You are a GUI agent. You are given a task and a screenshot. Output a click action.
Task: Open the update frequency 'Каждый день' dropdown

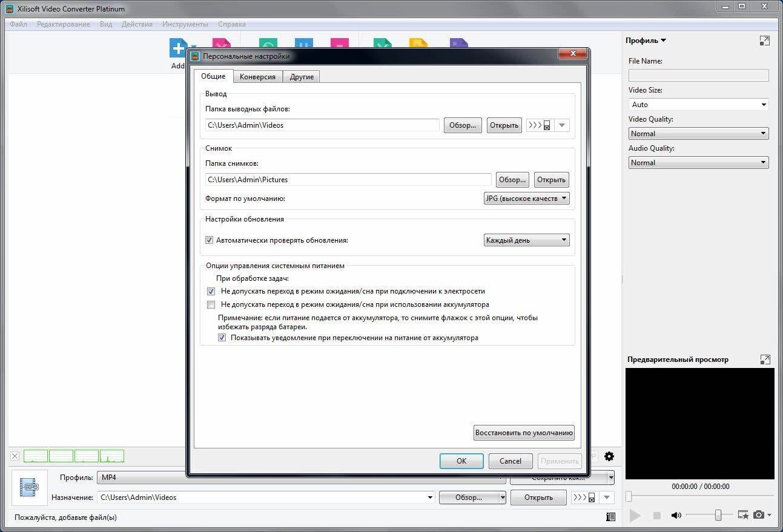point(526,240)
